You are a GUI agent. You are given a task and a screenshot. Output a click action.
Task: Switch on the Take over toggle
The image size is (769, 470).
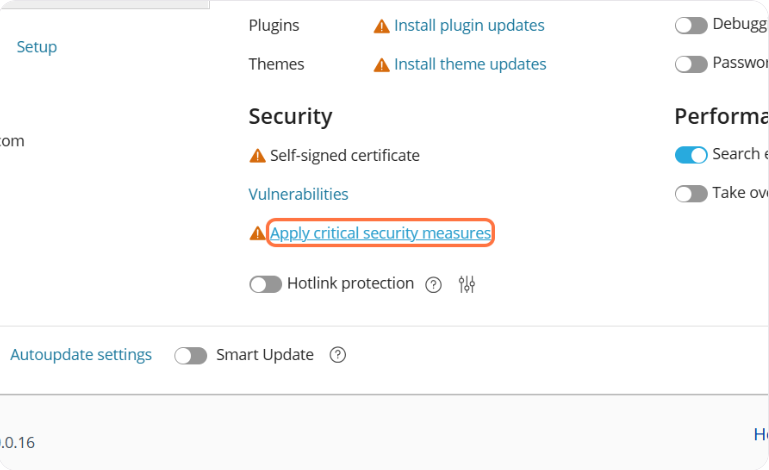[x=691, y=193]
